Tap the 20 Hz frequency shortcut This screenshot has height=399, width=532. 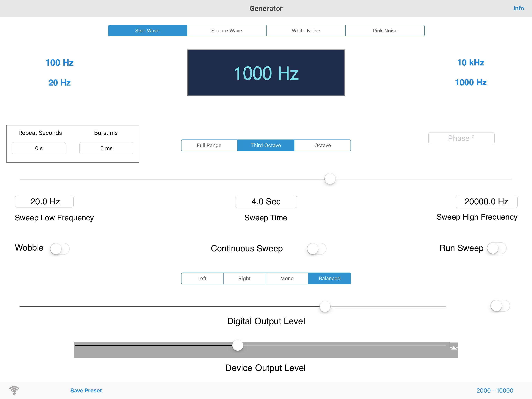click(x=59, y=83)
